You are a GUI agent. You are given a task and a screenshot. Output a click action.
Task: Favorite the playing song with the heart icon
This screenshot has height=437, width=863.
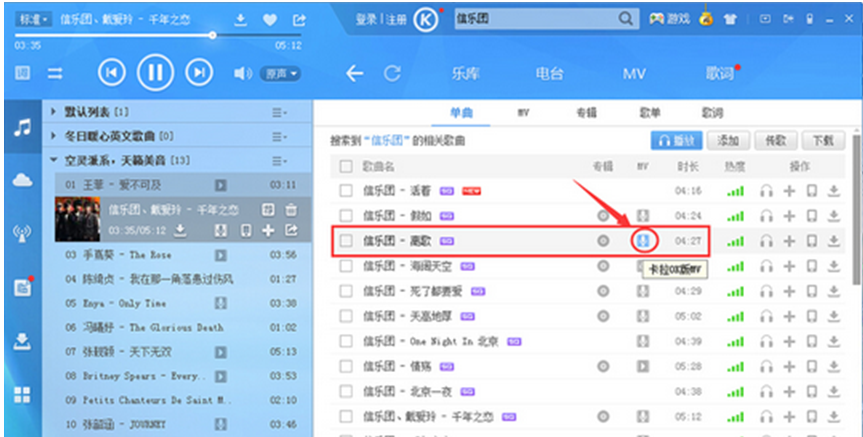click(270, 20)
